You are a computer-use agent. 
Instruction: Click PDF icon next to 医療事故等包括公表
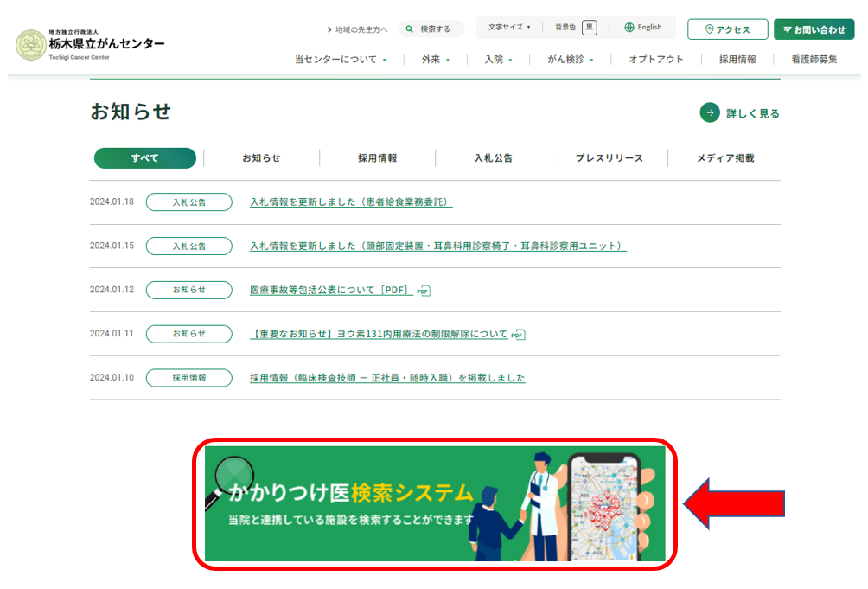[x=424, y=291]
